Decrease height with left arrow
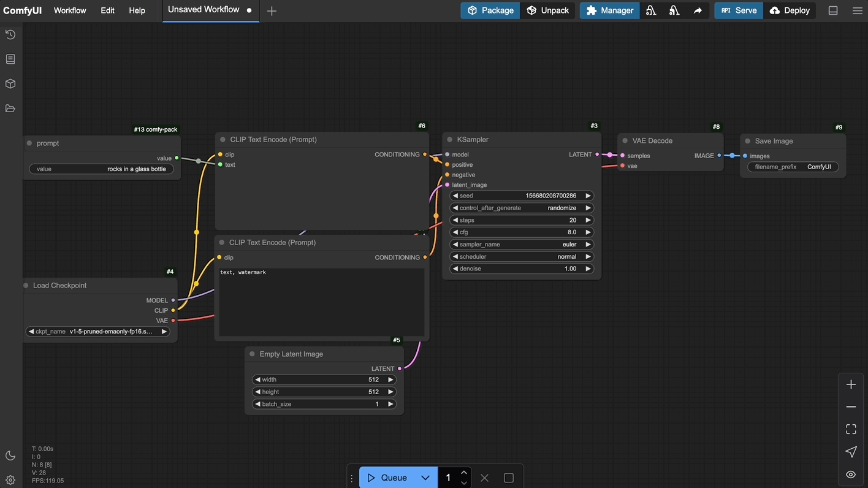Screen dimensions: 868x488 coord(257,392)
